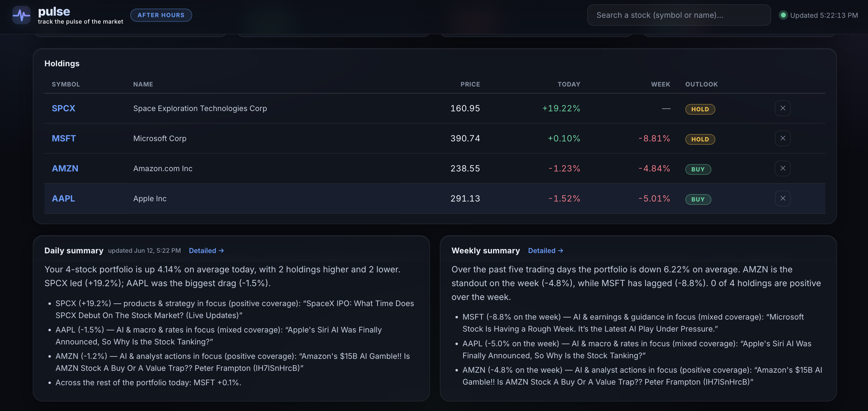Click the OUTLOOK column header
868x411 pixels.
click(x=701, y=84)
